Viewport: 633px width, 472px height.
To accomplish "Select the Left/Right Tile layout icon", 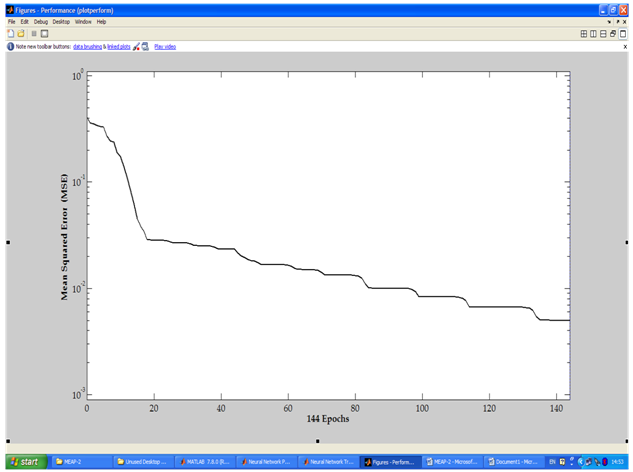I will (x=593, y=33).
